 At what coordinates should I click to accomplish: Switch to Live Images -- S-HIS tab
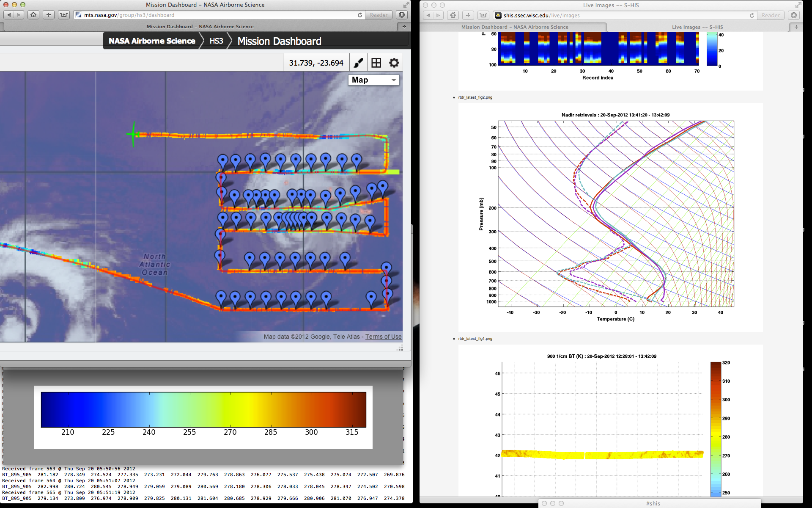697,27
